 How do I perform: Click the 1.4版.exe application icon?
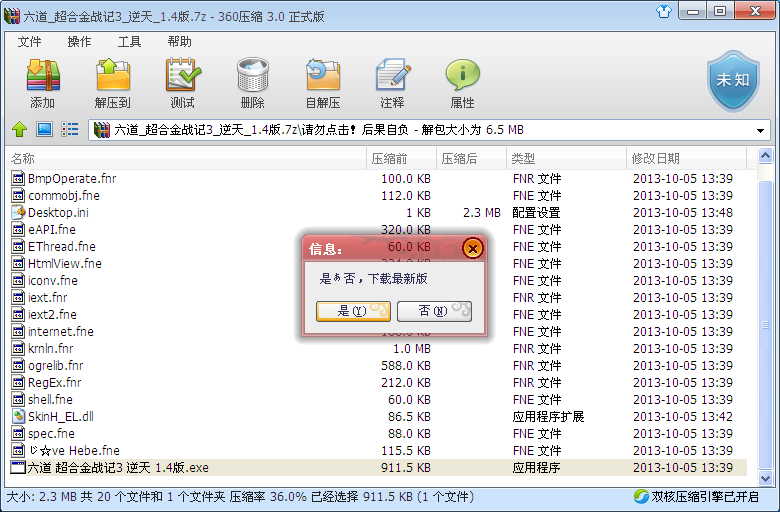pos(18,467)
